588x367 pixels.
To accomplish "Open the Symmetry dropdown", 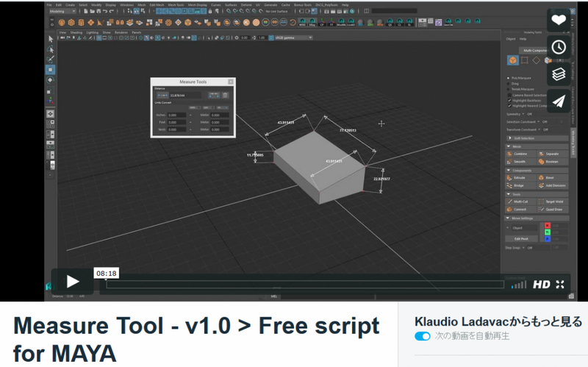I will pos(523,114).
